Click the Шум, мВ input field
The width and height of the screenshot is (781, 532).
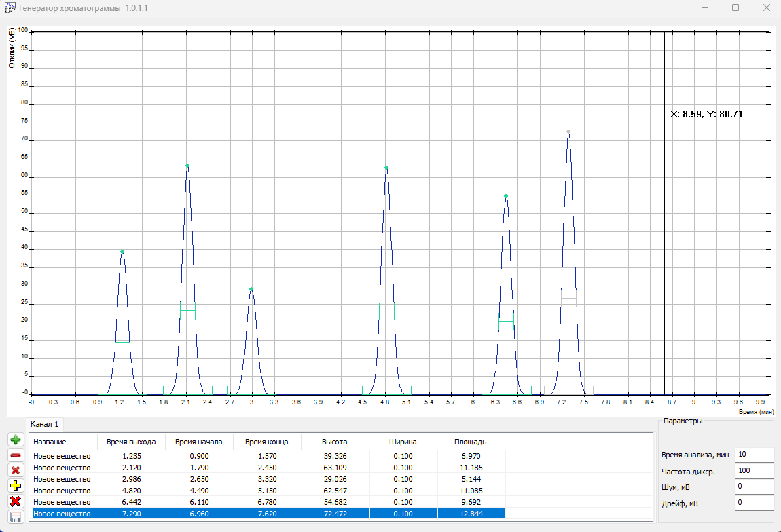tap(754, 487)
